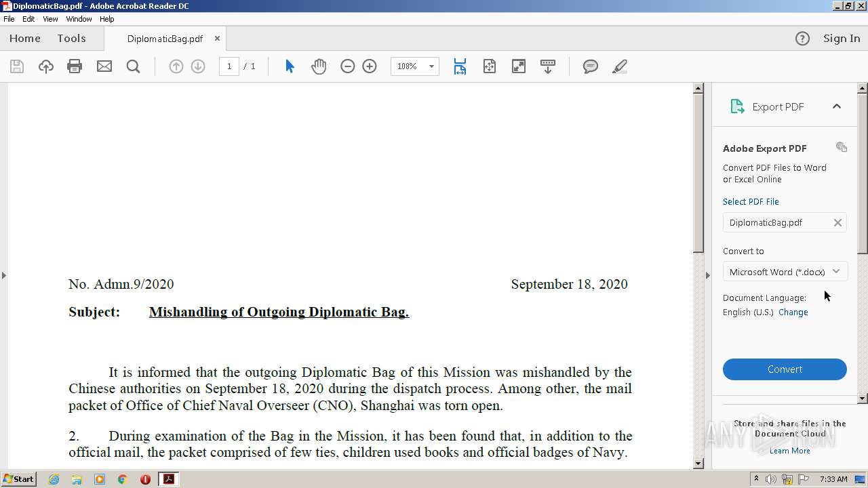Click the Export PDF panel icon
Image resolution: width=868 pixels, height=488 pixels.
[x=737, y=106]
